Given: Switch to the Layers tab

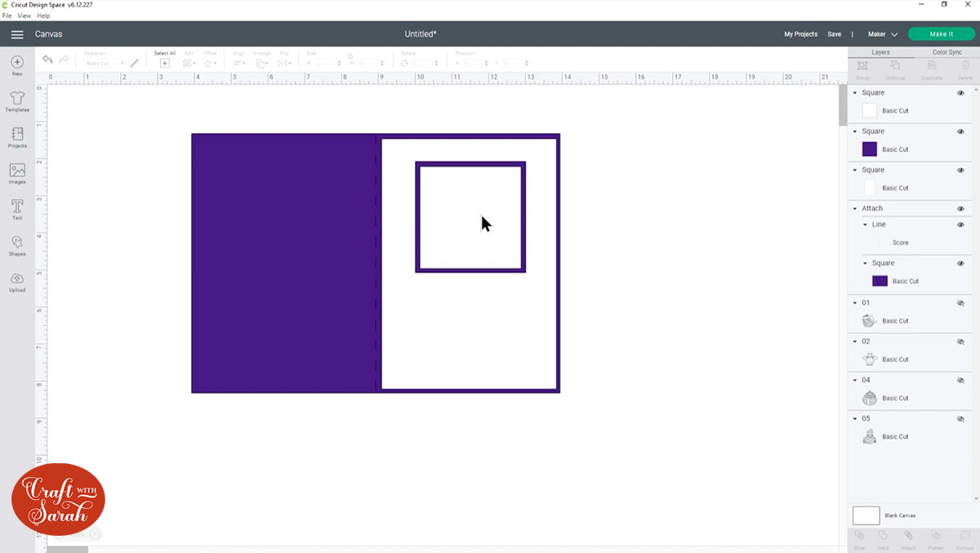Looking at the screenshot, I should pyautogui.click(x=880, y=52).
